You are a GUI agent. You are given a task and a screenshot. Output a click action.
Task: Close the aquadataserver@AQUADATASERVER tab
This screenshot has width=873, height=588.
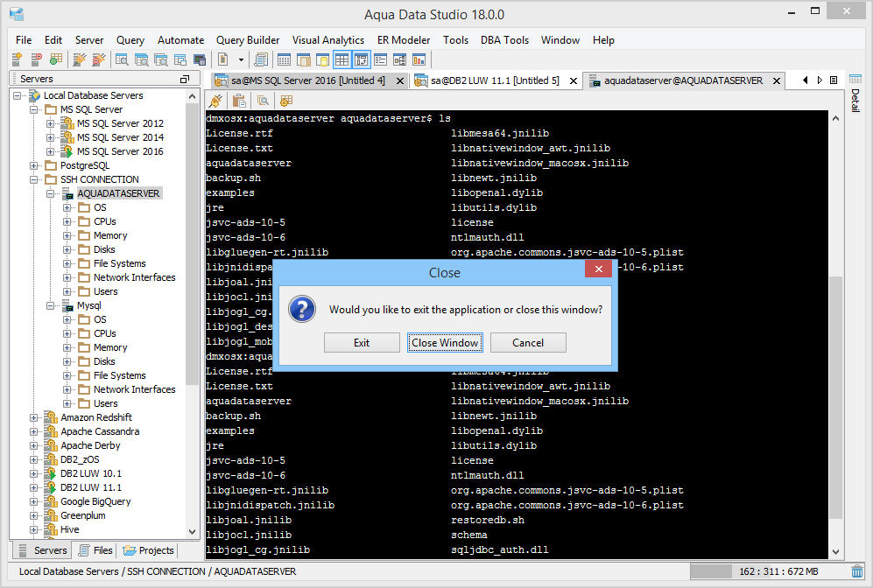click(x=776, y=81)
